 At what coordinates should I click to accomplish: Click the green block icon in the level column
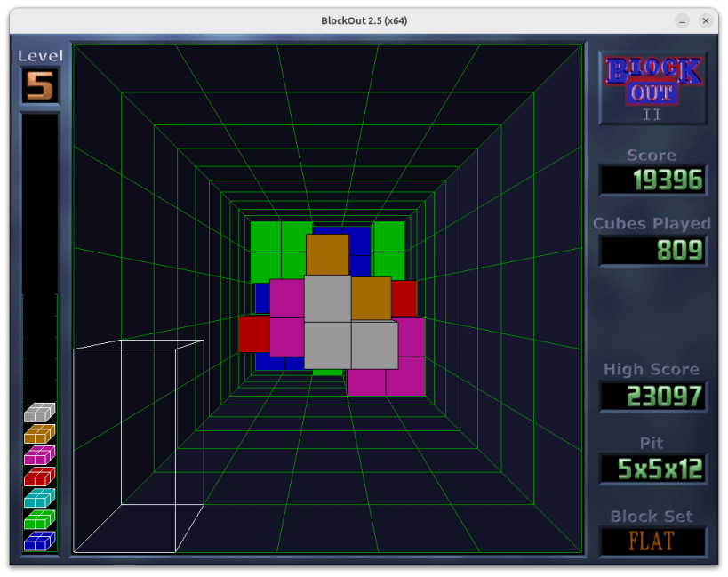coord(39,519)
